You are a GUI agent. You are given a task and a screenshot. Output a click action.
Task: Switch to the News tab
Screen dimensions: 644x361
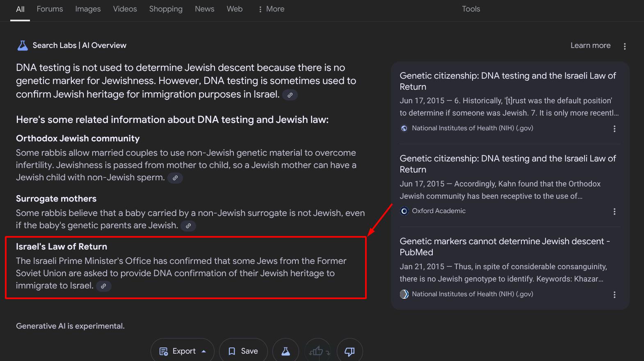[204, 9]
